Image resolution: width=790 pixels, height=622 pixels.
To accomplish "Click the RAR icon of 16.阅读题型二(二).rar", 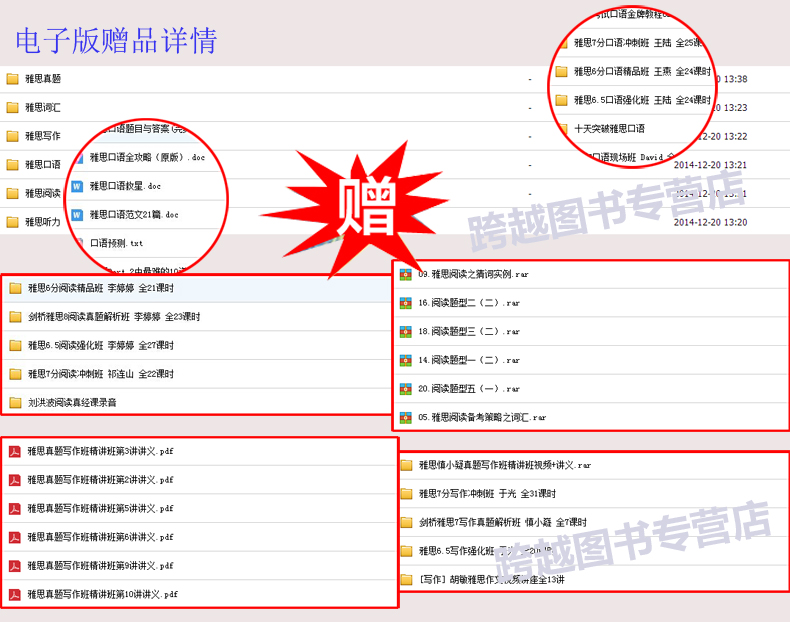I will [x=406, y=303].
